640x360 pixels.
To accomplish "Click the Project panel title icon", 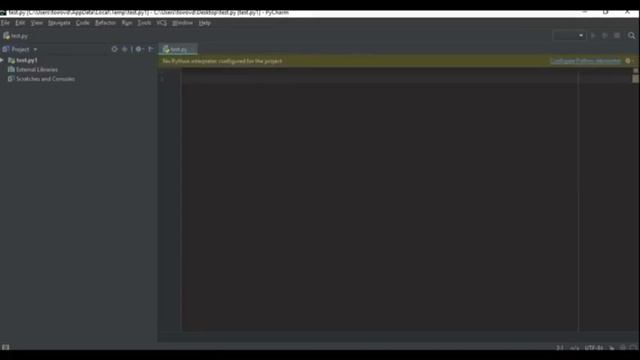I will click(6, 49).
